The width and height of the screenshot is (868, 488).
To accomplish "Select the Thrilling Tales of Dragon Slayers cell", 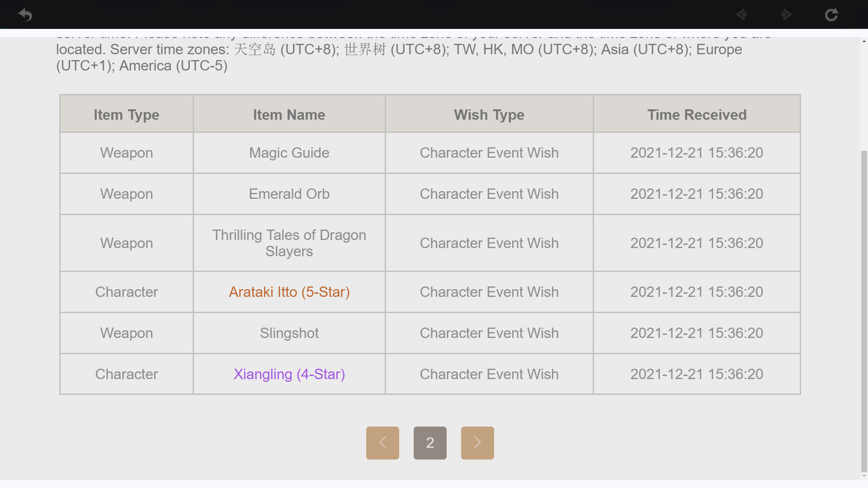I will point(289,243).
